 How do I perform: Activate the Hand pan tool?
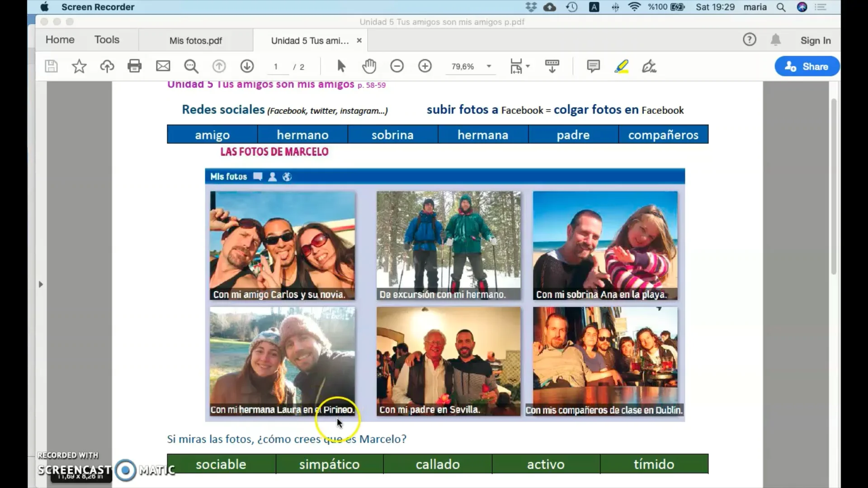tap(369, 66)
